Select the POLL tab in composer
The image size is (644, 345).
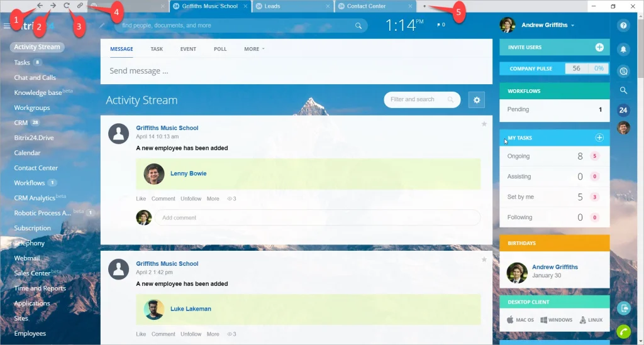click(220, 49)
